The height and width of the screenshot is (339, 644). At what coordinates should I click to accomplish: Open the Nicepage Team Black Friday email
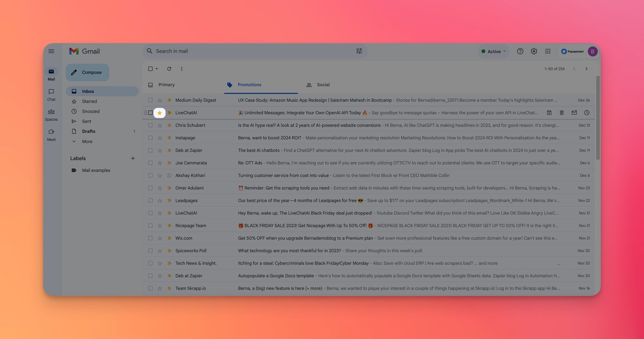click(x=368, y=225)
